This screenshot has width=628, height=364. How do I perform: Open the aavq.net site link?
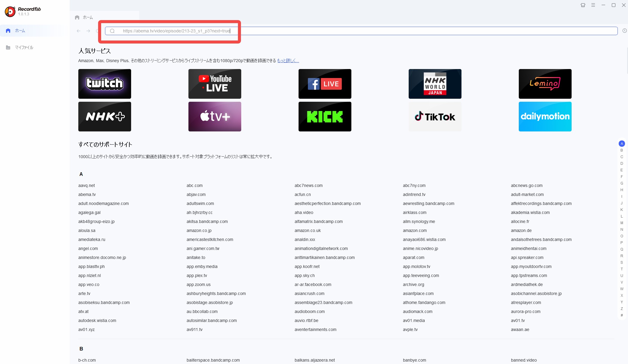(x=86, y=185)
